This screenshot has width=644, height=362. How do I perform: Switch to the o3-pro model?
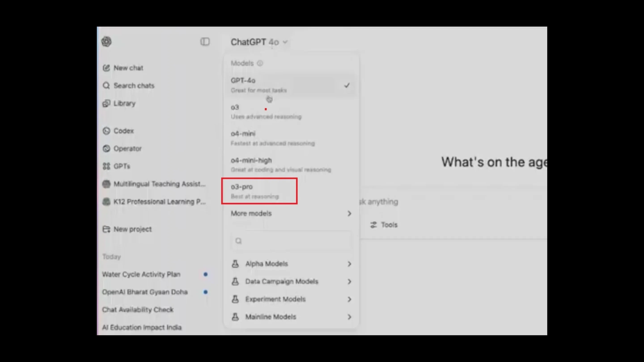coord(291,191)
